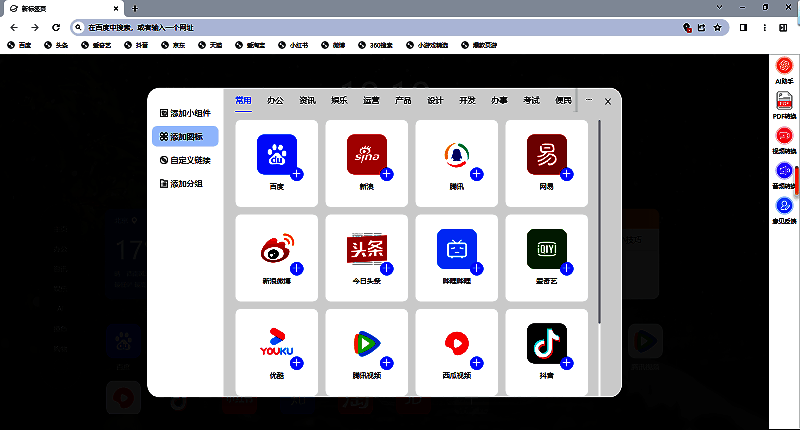The width and height of the screenshot is (800, 430).
Task: Open the AI助手 sidebar tool
Action: coord(784,69)
